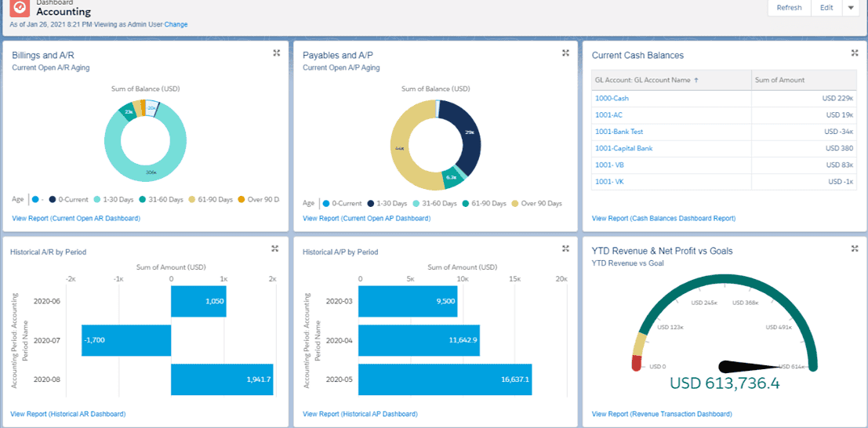Click the 1-30 Days legend swatch in Billings
Image resolution: width=868 pixels, height=428 pixels.
[x=97, y=200]
